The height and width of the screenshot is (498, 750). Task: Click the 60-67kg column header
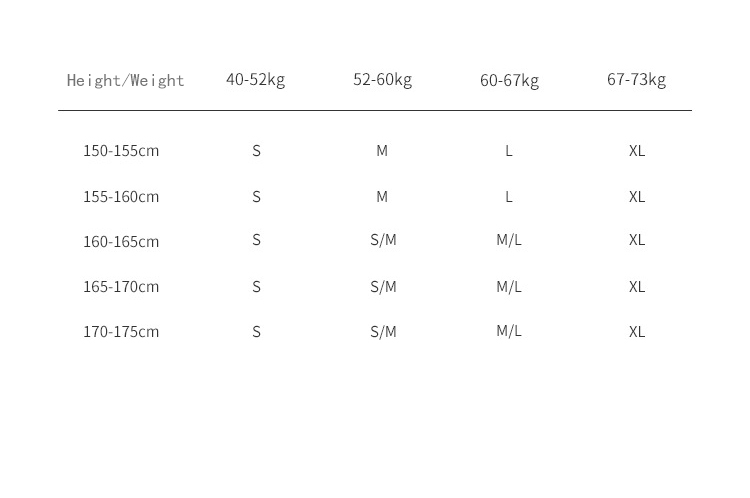point(509,80)
